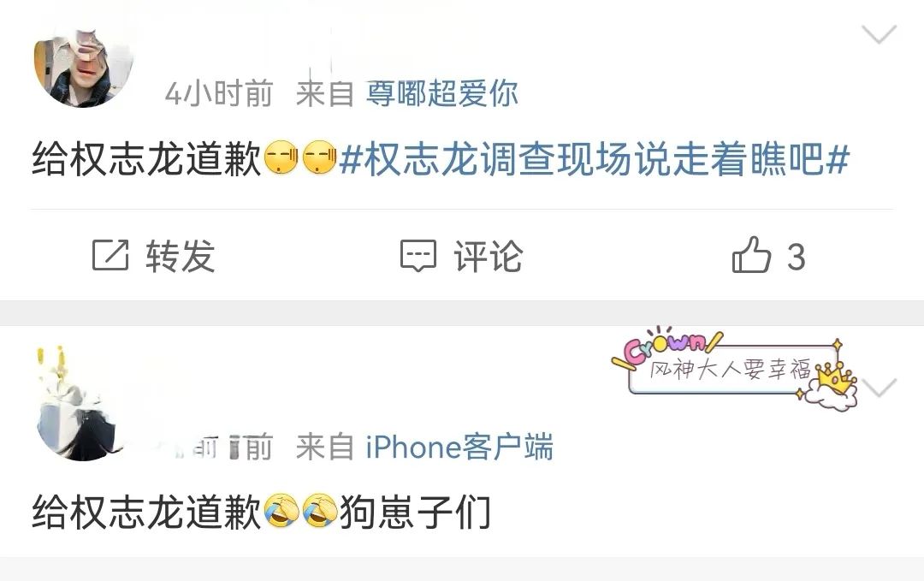Open the source link 尊嘟超爱你
The image size is (924, 581).
pos(442,93)
